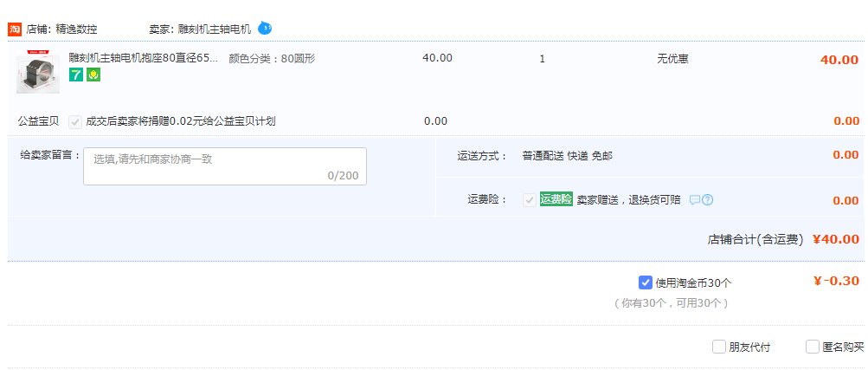Viewport: 868px width, 370px height.
Task: Click the orange Taobao shop logo icon
Action: point(15,29)
